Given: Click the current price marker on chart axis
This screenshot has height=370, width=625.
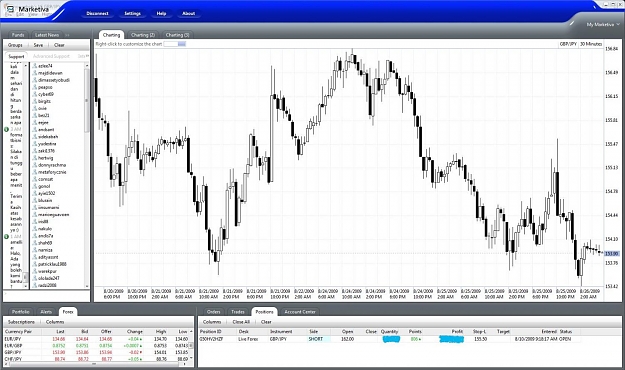Looking at the screenshot, I should (611, 254).
